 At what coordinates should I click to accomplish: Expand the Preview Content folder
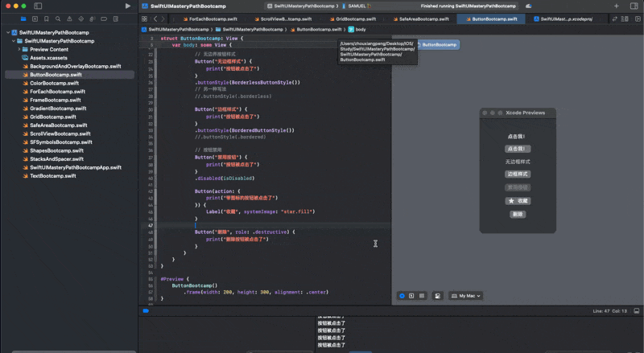(x=18, y=49)
